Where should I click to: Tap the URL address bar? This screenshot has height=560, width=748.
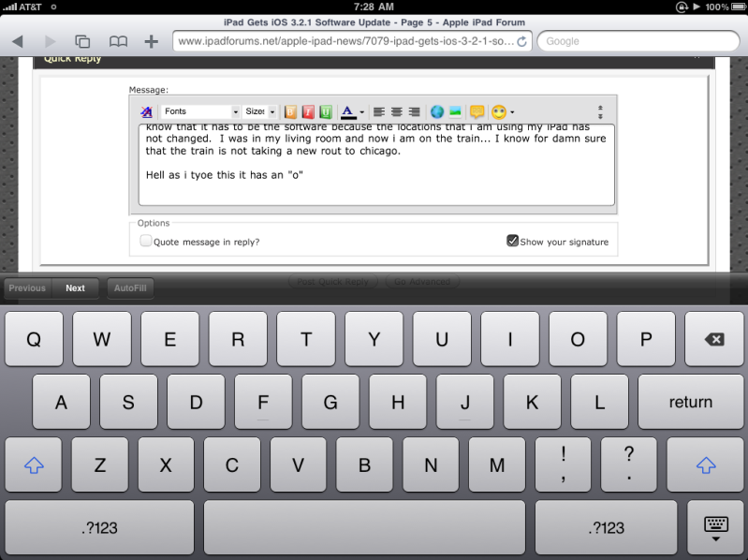352,41
